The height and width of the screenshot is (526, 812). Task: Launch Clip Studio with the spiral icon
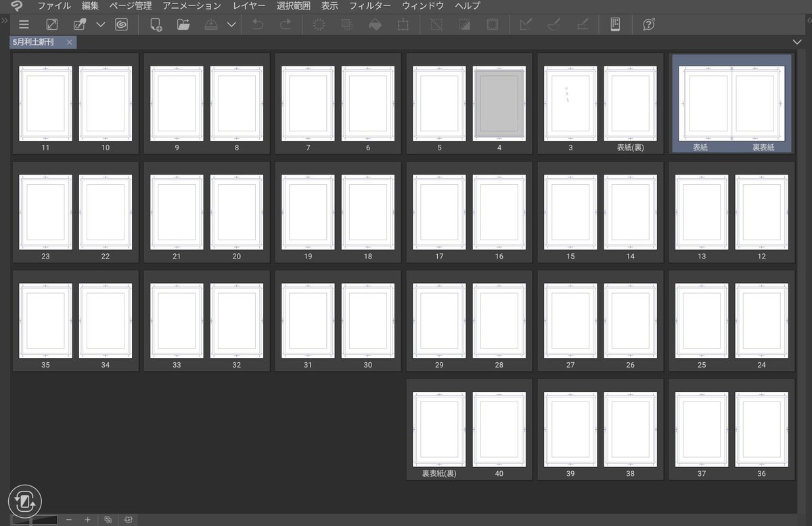coord(121,24)
